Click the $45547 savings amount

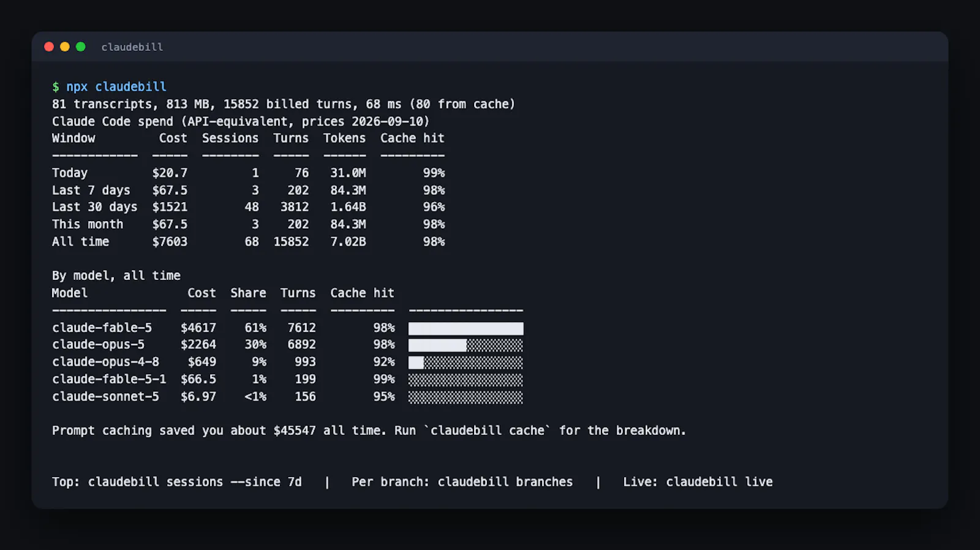[x=295, y=431]
